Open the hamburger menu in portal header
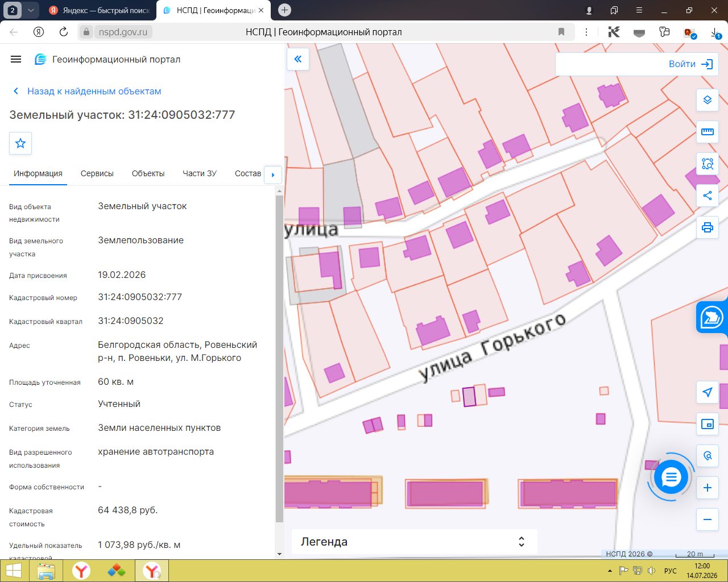 (x=16, y=59)
